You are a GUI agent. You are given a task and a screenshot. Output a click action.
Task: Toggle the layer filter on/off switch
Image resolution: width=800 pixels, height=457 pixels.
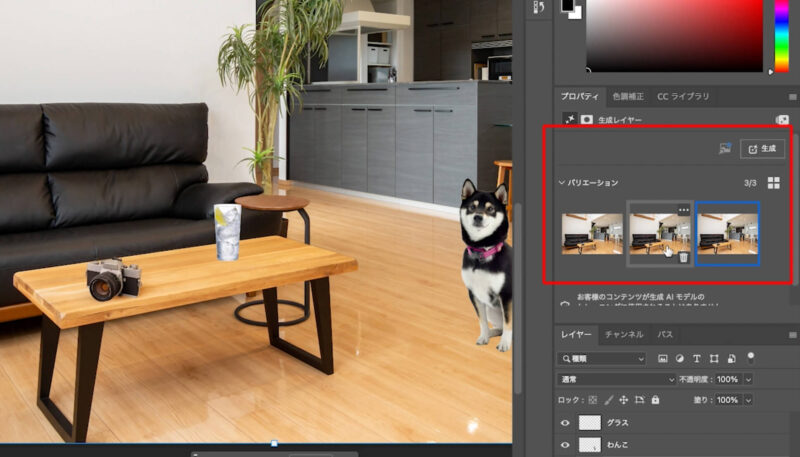751,358
